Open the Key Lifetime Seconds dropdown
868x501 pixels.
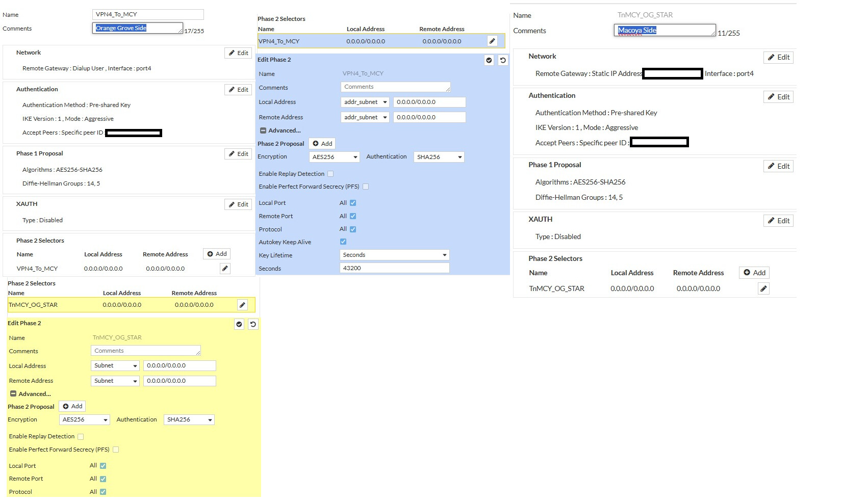click(x=394, y=255)
